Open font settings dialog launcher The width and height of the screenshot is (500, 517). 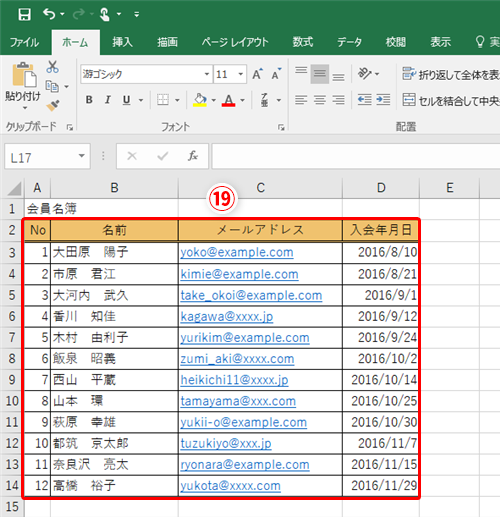pyautogui.click(x=281, y=127)
